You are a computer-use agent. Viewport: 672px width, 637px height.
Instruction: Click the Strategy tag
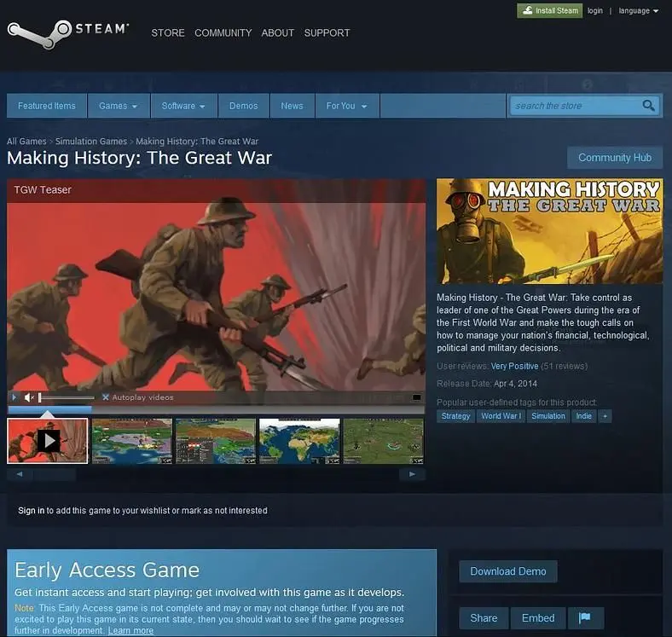pos(455,416)
